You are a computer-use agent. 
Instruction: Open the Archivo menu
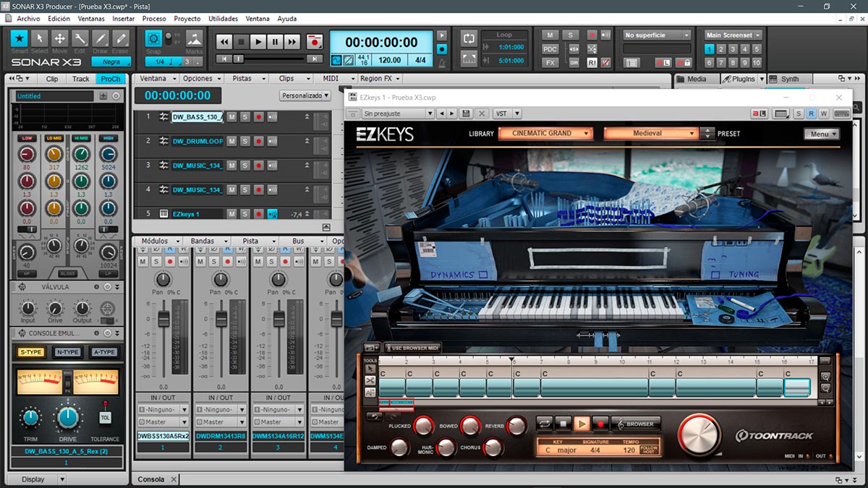(28, 18)
